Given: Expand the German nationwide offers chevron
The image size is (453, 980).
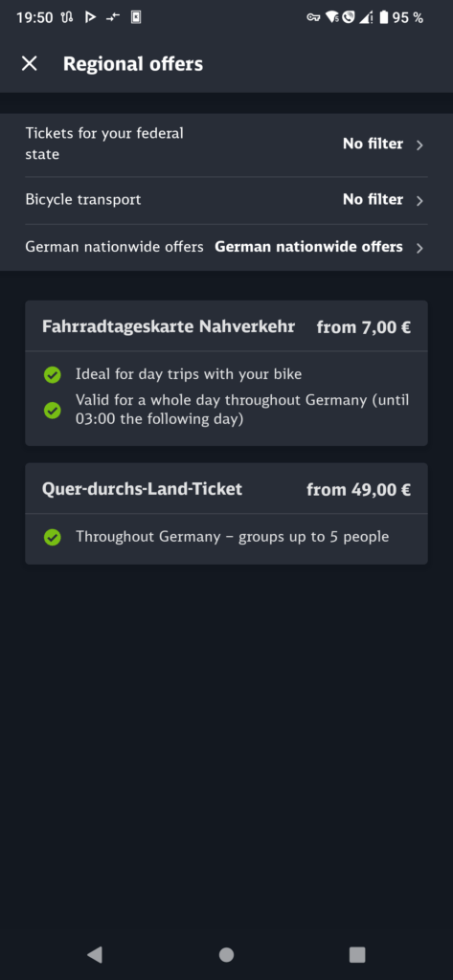Looking at the screenshot, I should [419, 248].
